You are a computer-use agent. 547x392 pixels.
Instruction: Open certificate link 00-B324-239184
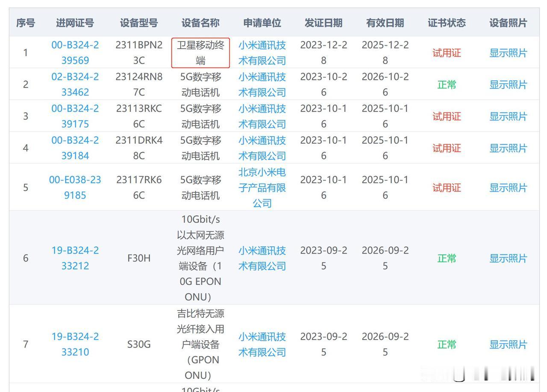click(x=75, y=148)
